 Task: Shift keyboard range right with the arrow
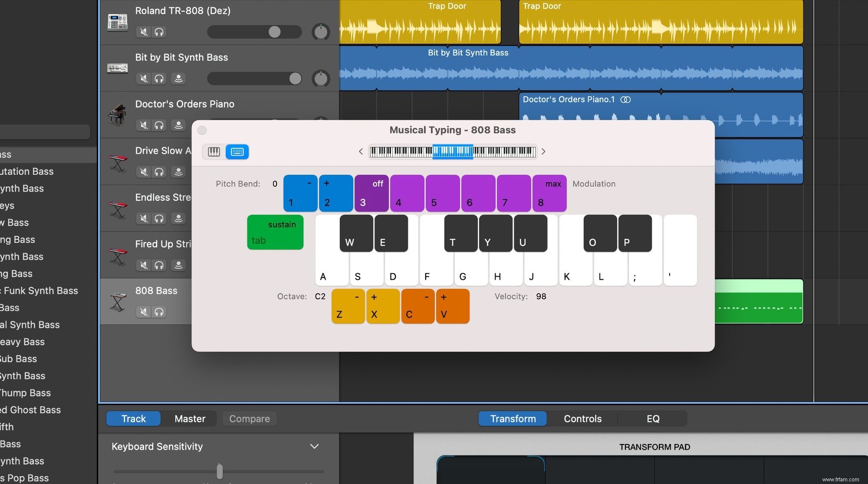(x=543, y=151)
